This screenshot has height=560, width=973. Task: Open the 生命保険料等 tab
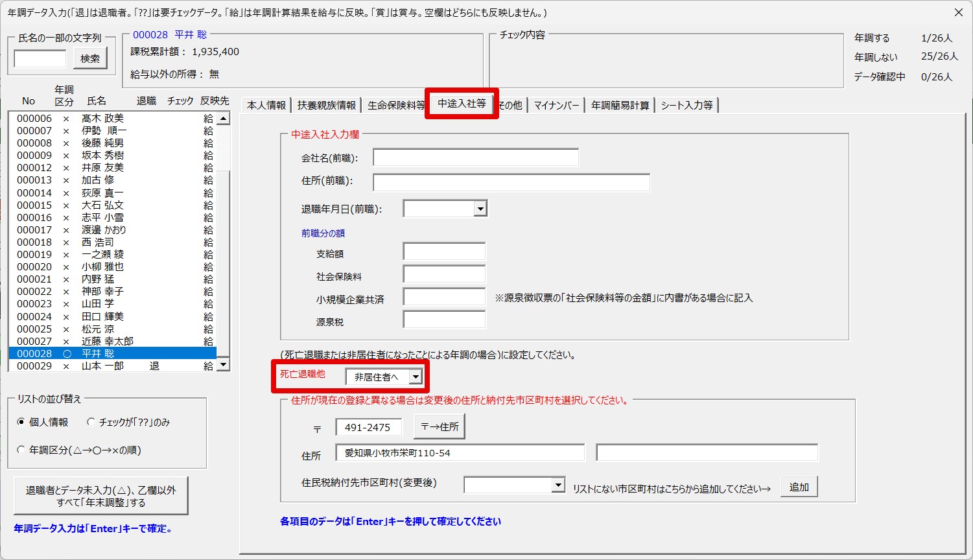pyautogui.click(x=395, y=105)
